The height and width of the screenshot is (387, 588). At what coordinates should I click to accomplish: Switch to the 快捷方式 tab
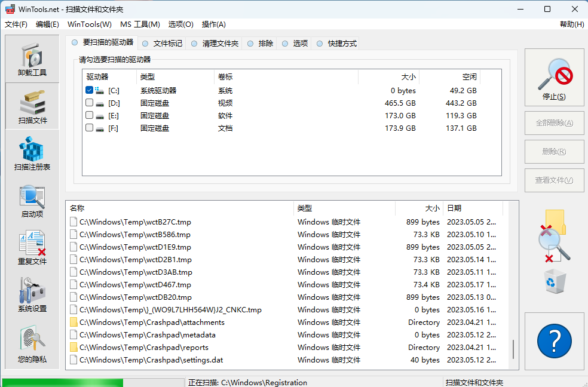tap(336, 44)
